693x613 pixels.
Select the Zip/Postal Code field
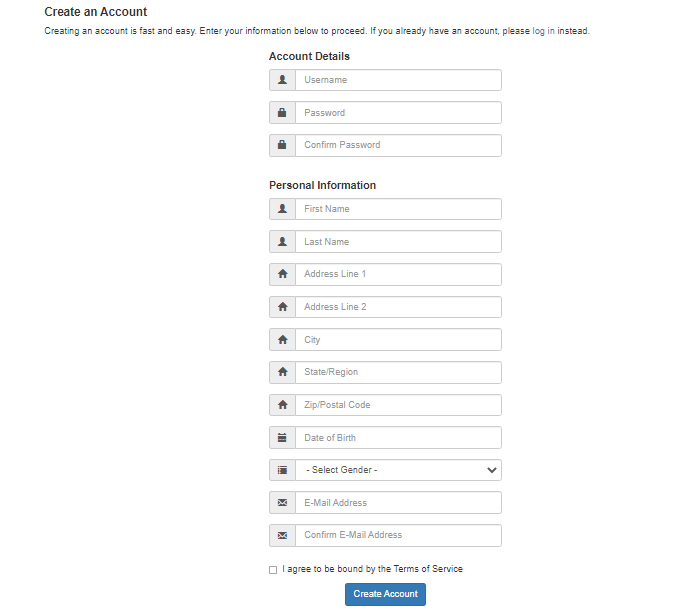pyautogui.click(x=398, y=405)
